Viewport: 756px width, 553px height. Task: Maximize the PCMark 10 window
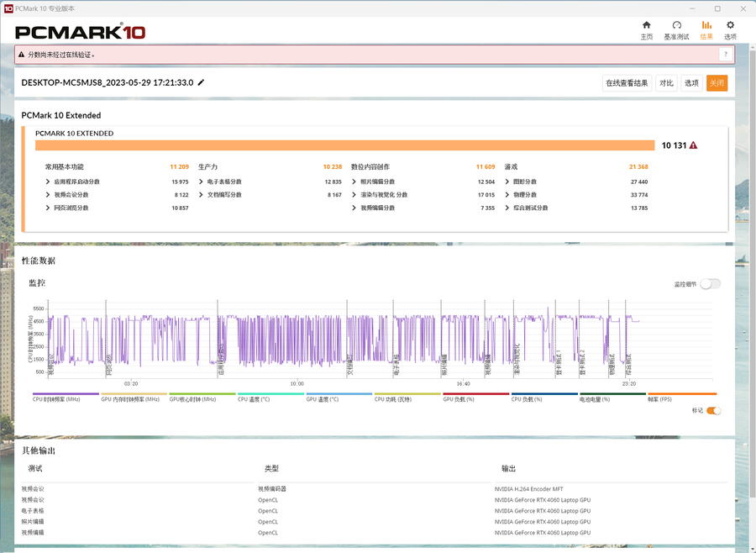coord(717,8)
